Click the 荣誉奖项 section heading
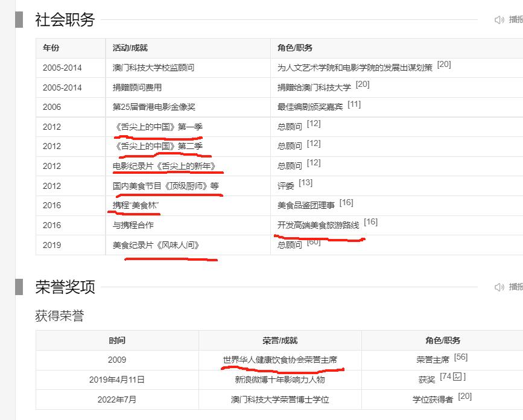 coord(65,287)
